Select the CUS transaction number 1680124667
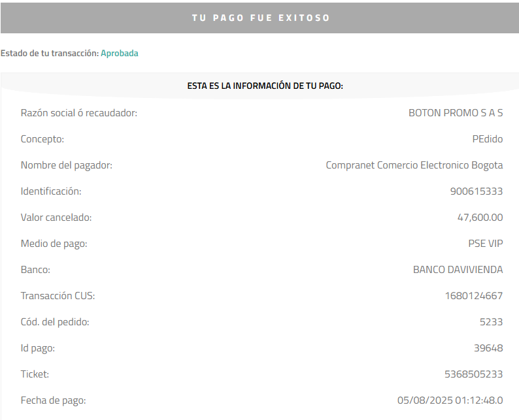This screenshot has height=420, width=519. pyautogui.click(x=474, y=296)
